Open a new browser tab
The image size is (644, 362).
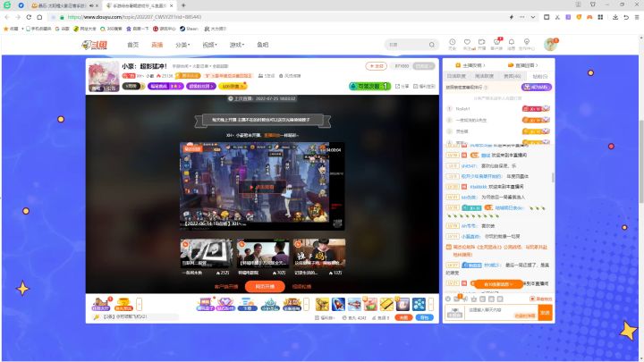pos(183,5)
